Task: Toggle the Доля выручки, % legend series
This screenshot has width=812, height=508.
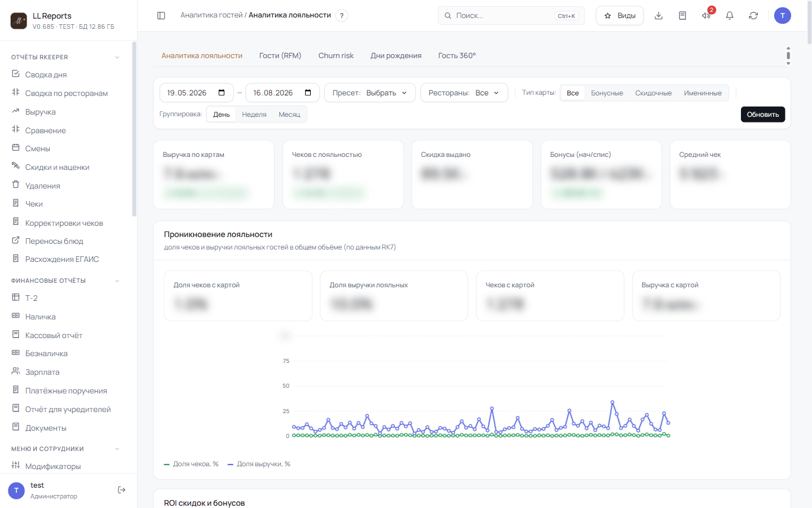Action: pyautogui.click(x=259, y=464)
